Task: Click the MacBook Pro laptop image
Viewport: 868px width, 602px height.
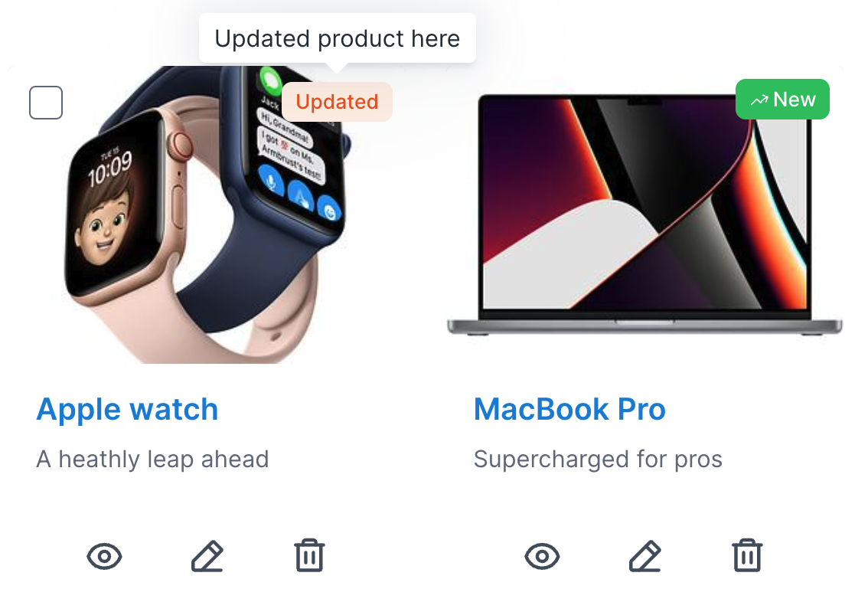Action: coord(645,215)
